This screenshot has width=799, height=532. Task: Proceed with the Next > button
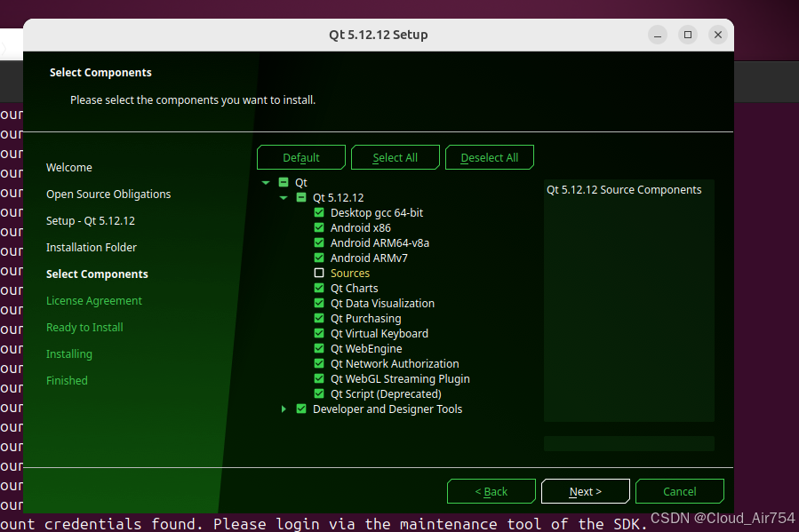click(586, 491)
